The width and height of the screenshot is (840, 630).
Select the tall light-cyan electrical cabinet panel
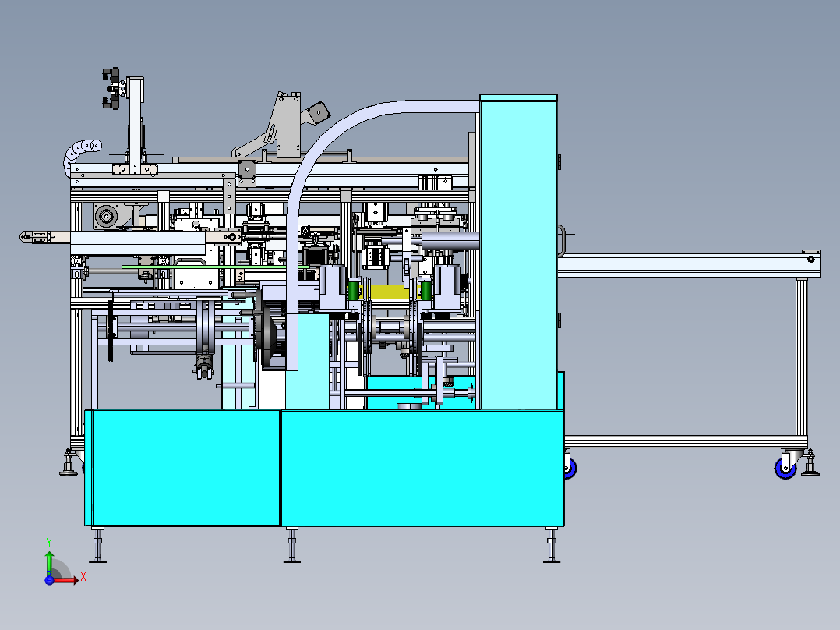coord(519,252)
